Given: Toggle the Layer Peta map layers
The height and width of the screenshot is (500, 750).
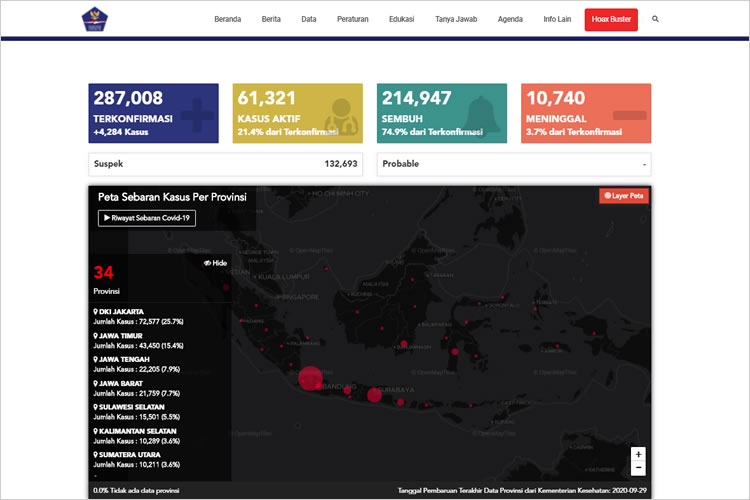Looking at the screenshot, I should pos(624,196).
